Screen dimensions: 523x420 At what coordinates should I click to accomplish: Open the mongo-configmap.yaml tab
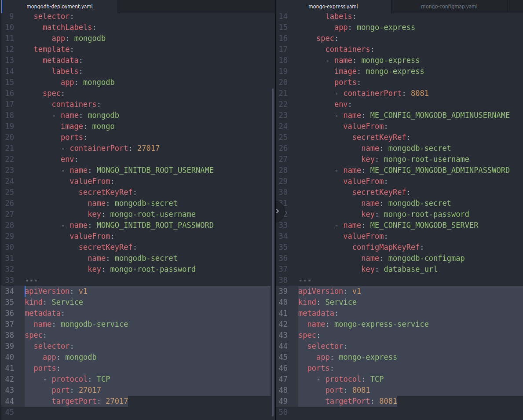coord(449,6)
